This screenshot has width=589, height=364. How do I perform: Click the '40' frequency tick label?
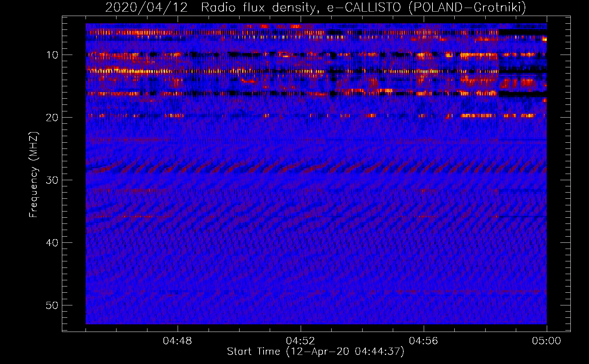(x=52, y=243)
